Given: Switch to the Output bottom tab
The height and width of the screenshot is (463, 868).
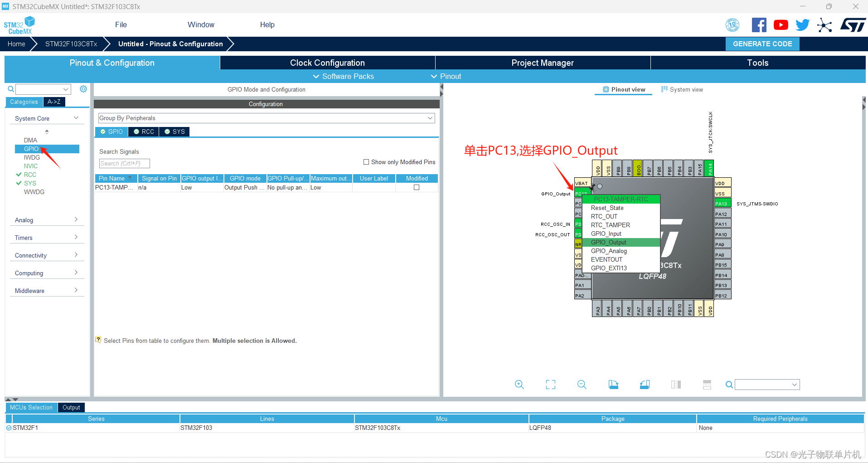Looking at the screenshot, I should (x=71, y=407).
